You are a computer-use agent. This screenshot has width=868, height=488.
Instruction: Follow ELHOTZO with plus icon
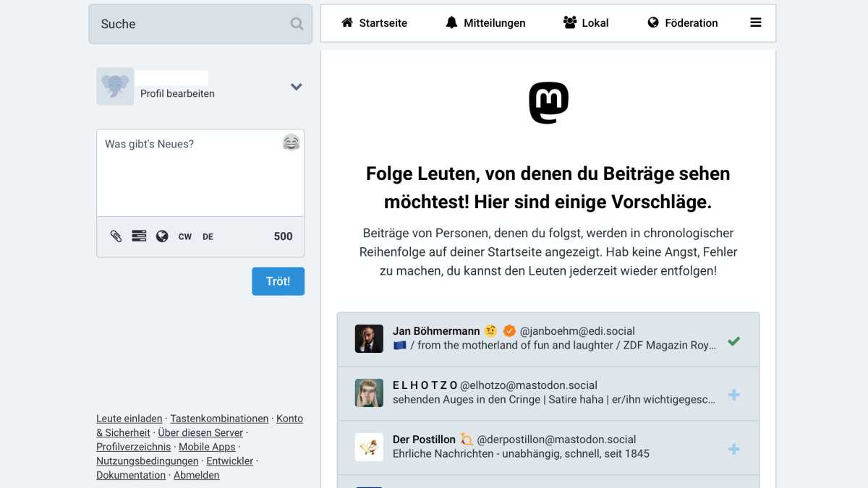(733, 395)
